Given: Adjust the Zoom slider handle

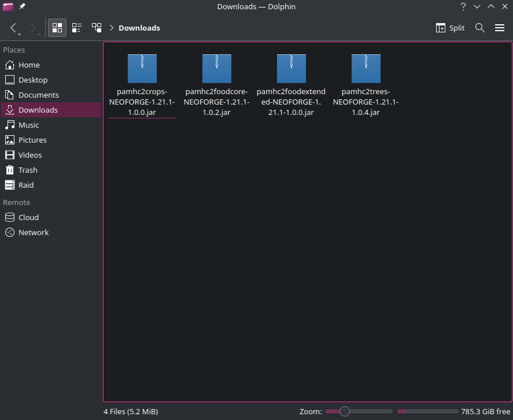Looking at the screenshot, I should coord(345,411).
